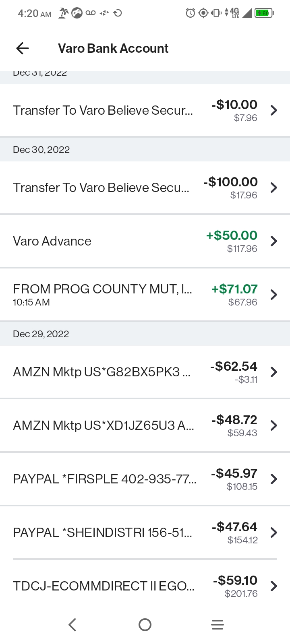Image resolution: width=290 pixels, height=644 pixels.
Task: Open TDCJ-ECOMMDIRECT transaction row
Action: (104, 586)
